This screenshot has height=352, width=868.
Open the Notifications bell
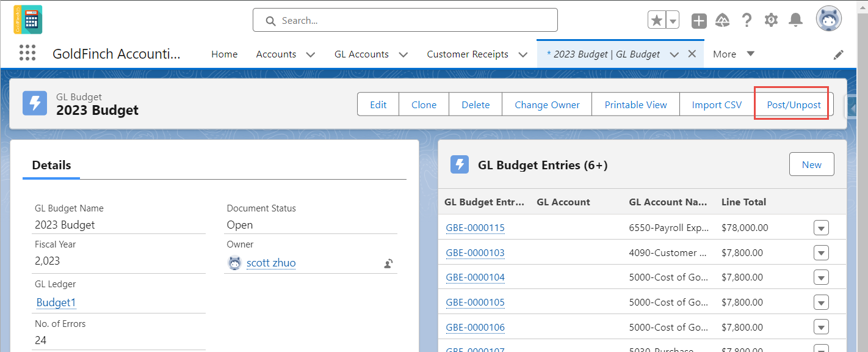tap(795, 20)
